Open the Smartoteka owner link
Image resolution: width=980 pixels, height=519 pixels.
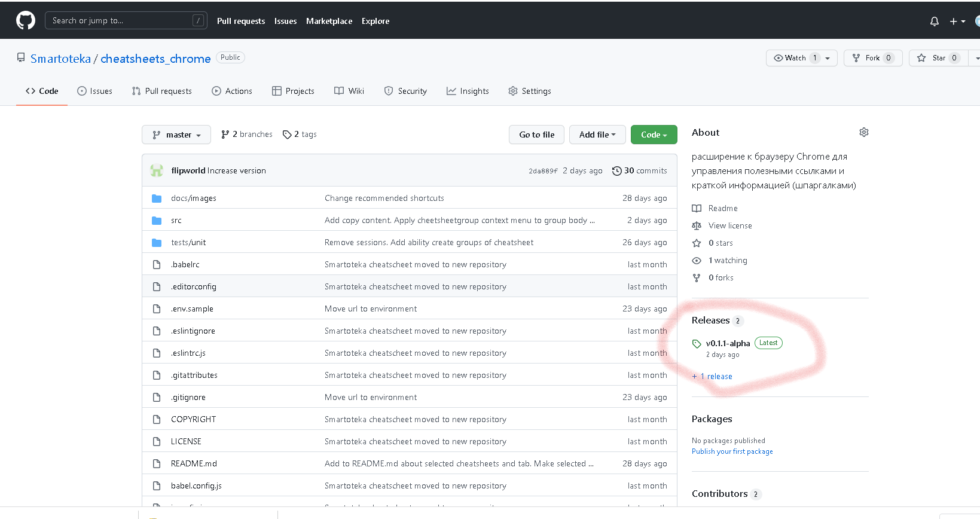[60, 59]
